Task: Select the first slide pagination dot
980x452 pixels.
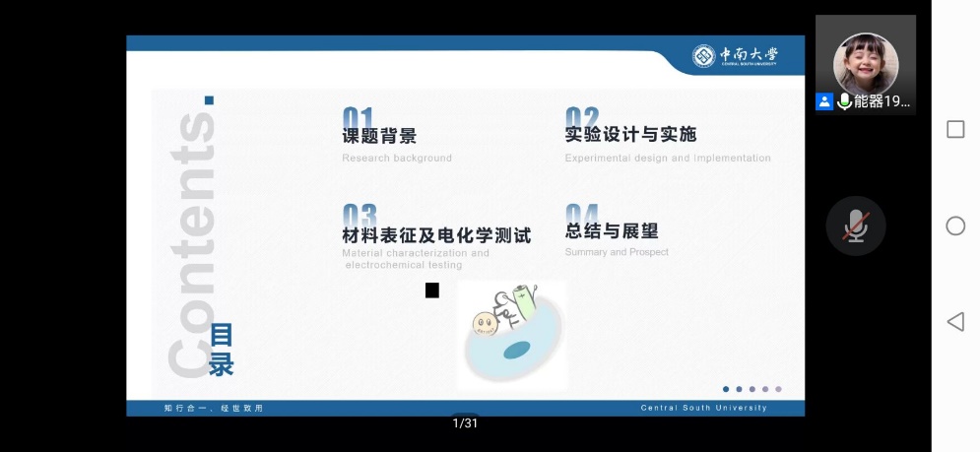Action: (726, 389)
